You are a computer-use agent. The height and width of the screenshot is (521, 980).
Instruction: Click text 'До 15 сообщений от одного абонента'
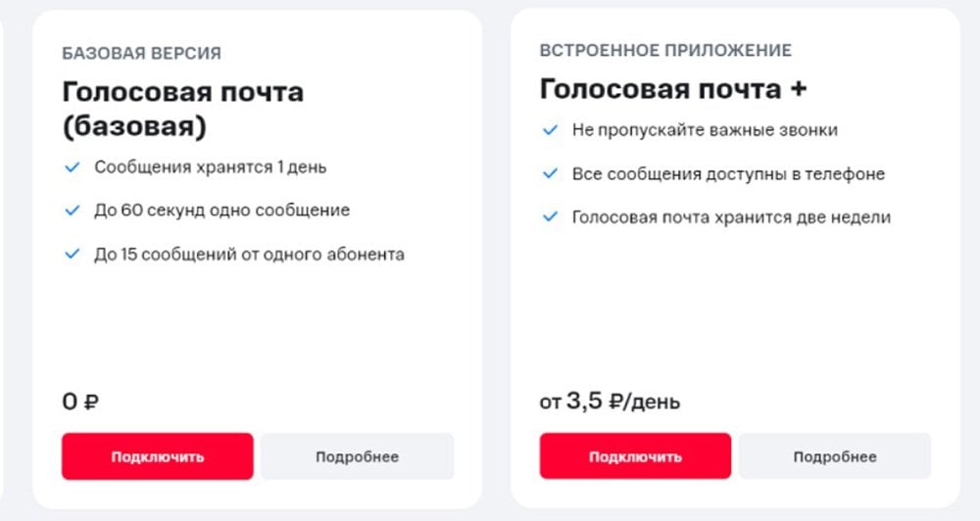249,255
